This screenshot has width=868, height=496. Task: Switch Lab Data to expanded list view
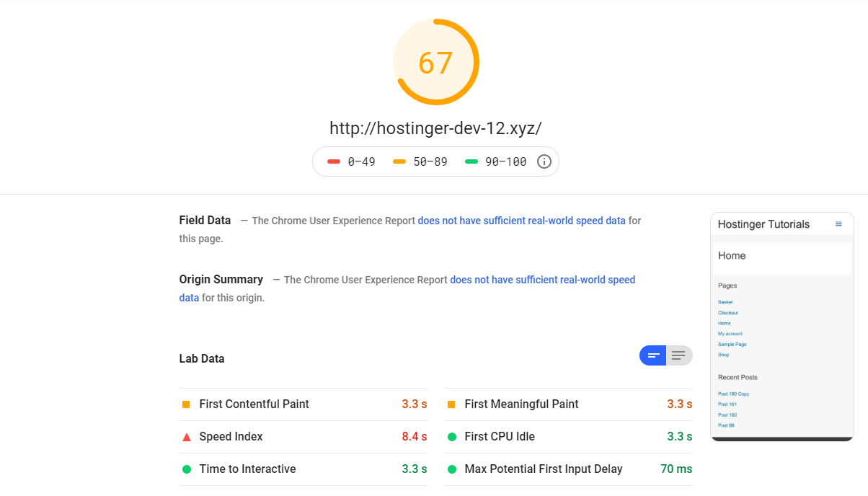tap(679, 355)
